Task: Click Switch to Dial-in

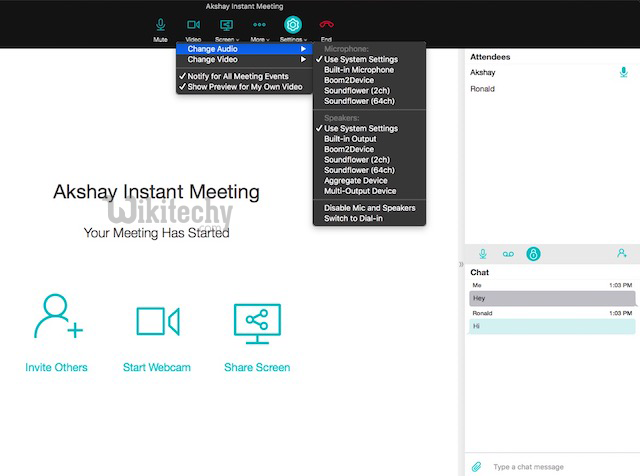Action: pos(369,218)
